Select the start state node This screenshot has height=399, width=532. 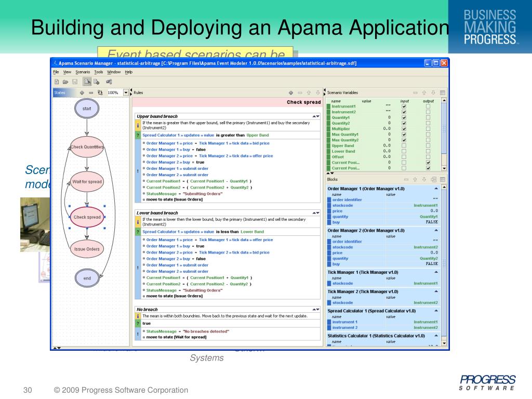[x=87, y=109]
